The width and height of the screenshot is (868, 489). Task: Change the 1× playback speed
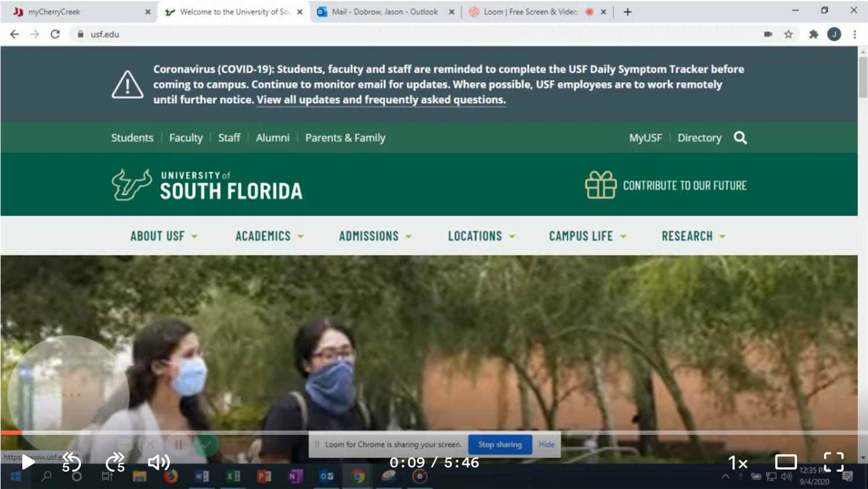coord(738,463)
